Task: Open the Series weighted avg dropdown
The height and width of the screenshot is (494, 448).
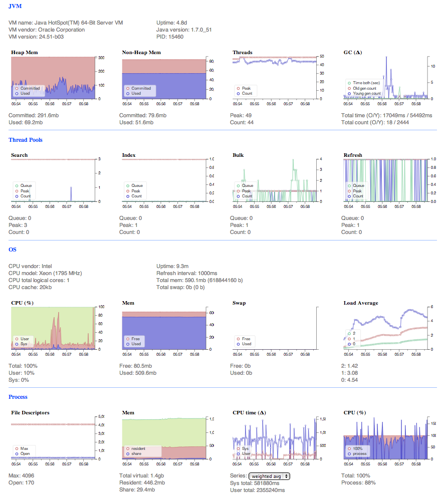Action: tap(269, 476)
